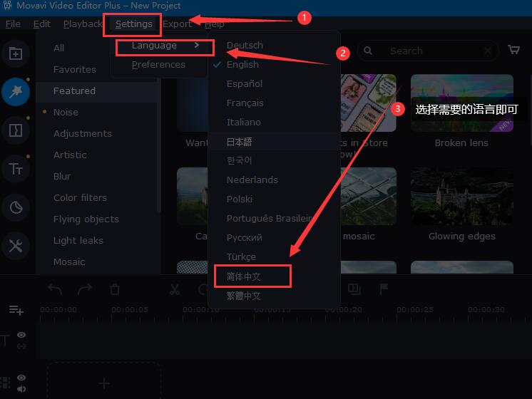Toggle the title track link icon
This screenshot has height=399, width=532.
coord(21,346)
